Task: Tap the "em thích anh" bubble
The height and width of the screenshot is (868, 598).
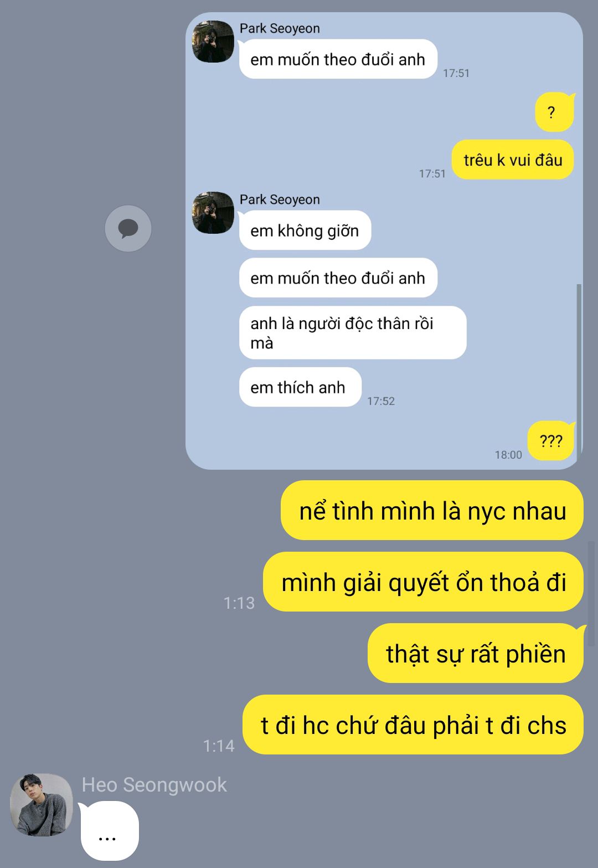Action: [x=300, y=387]
